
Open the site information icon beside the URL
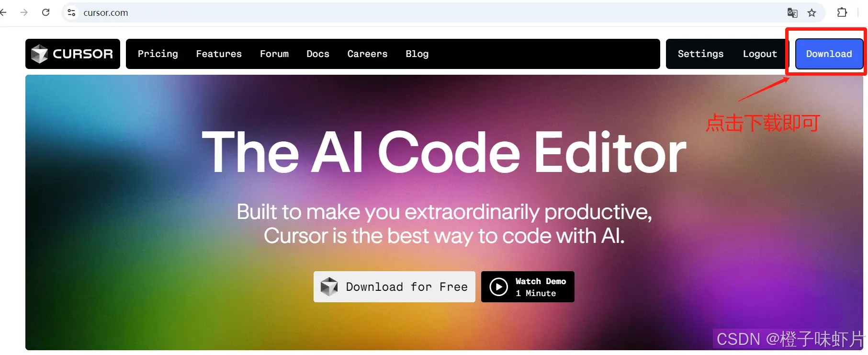click(x=71, y=12)
